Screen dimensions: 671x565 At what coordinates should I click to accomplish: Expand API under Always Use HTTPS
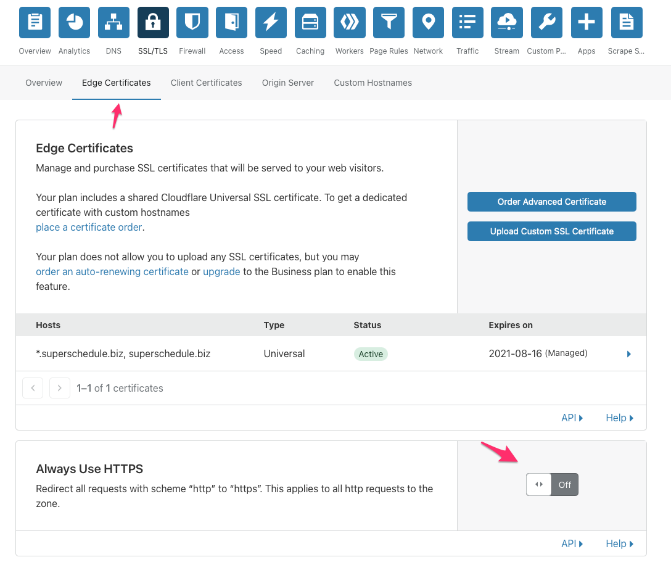tap(572, 544)
